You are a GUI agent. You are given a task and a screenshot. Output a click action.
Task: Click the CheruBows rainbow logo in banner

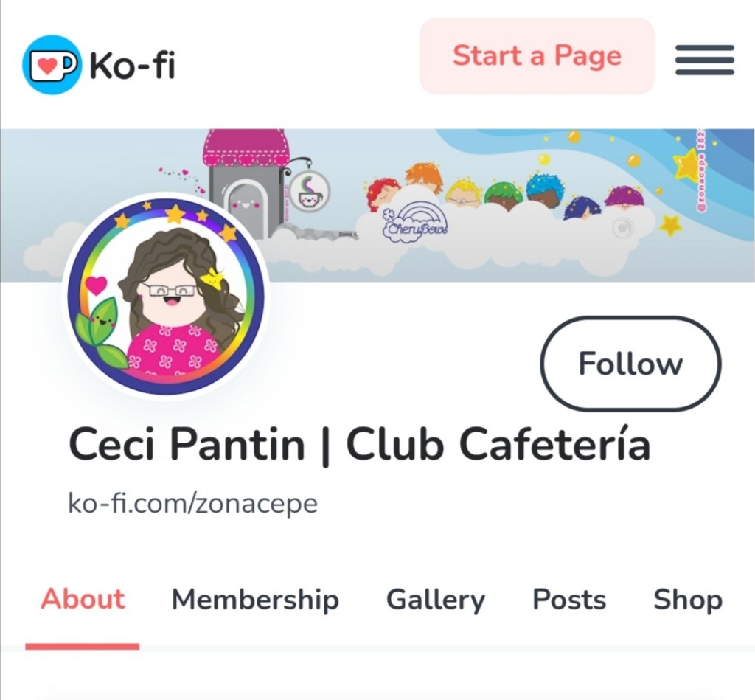[416, 219]
